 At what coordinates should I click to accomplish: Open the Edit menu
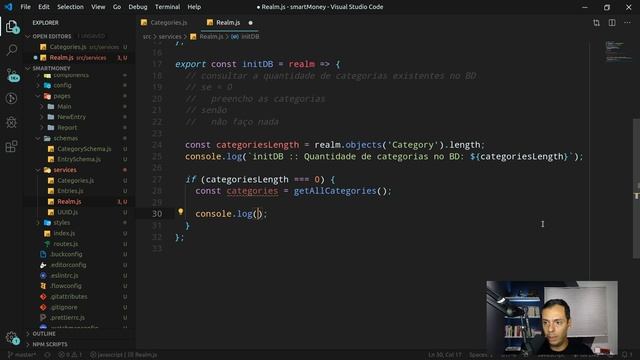(44, 7)
